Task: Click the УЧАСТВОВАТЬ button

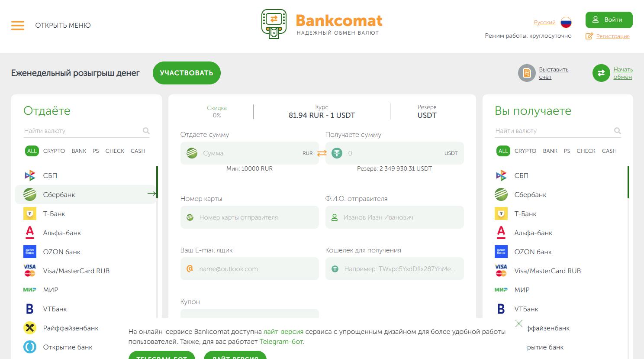Action: point(187,73)
